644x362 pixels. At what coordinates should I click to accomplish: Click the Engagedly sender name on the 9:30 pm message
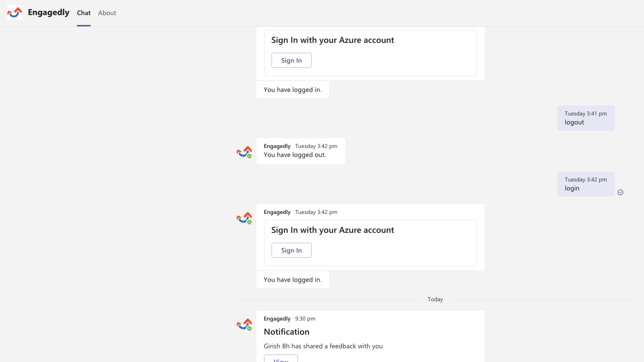tap(277, 319)
